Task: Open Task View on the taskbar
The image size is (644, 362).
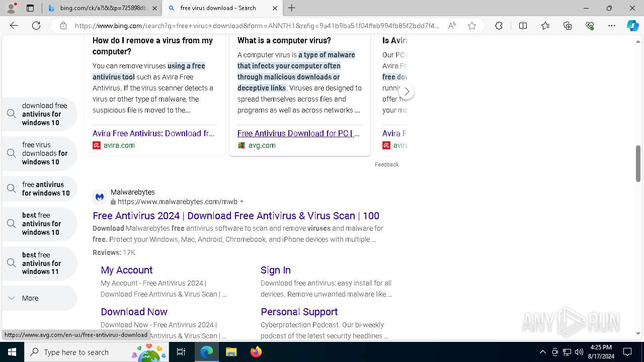Action: (181, 352)
